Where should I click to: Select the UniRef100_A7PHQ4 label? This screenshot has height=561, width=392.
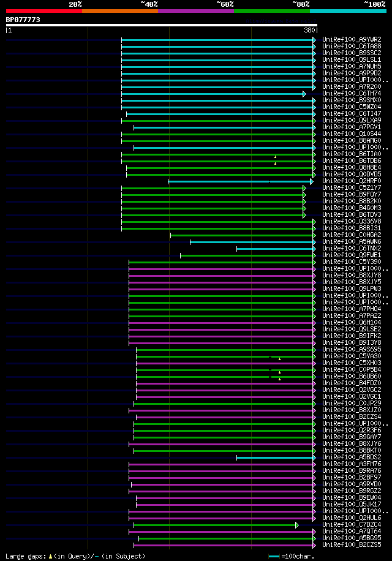point(352,309)
